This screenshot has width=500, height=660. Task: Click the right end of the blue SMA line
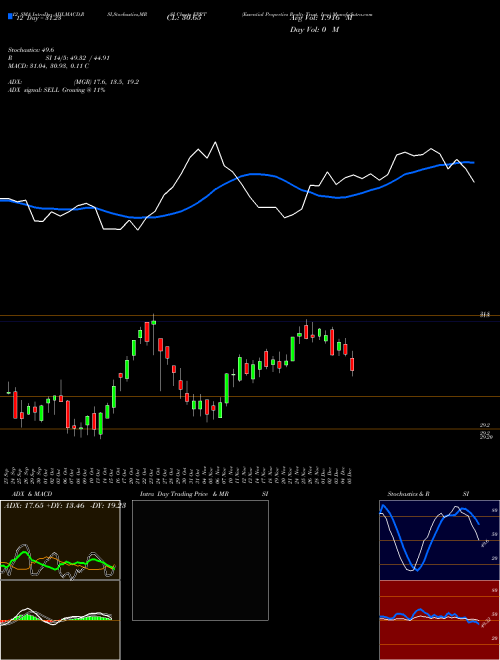point(474,162)
